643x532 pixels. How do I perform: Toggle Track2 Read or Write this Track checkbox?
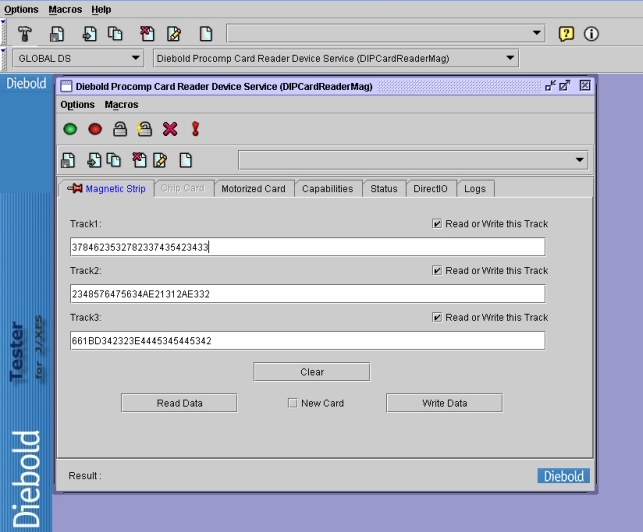[x=437, y=271]
